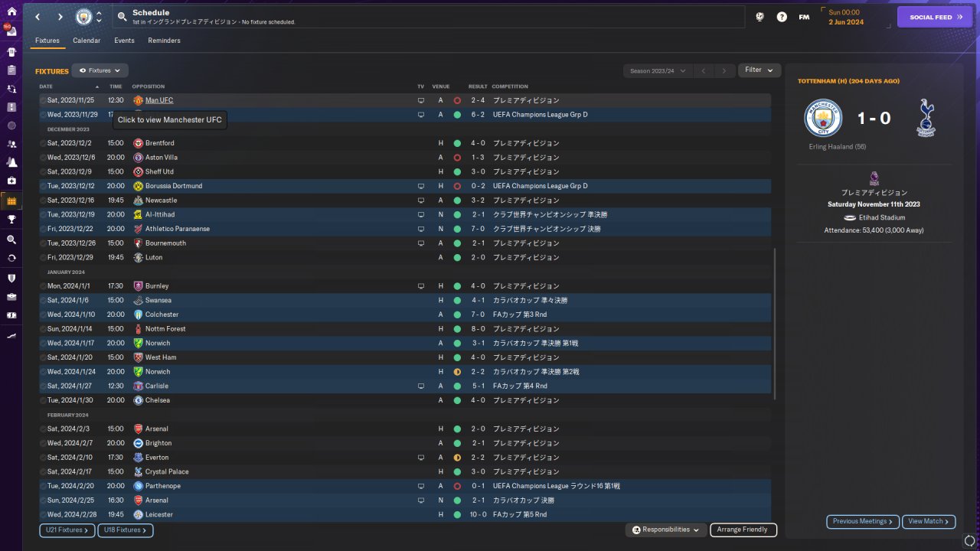Click the Social Feed button

934,17
